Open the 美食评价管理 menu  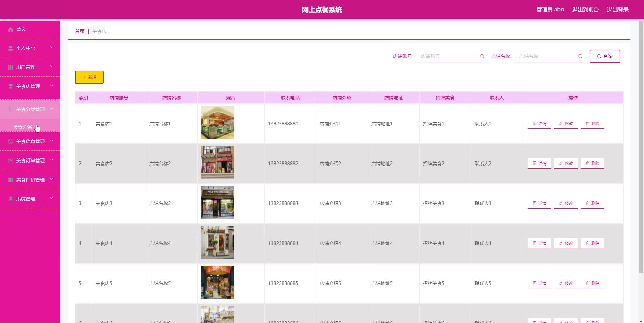point(30,180)
